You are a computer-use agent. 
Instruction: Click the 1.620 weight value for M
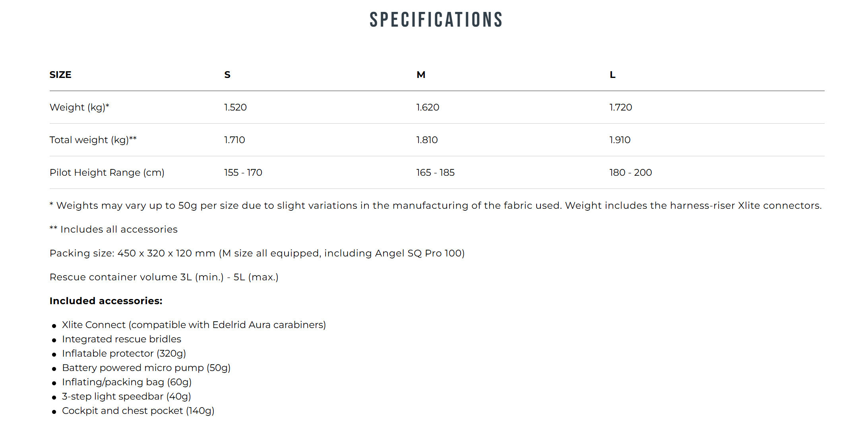428,107
